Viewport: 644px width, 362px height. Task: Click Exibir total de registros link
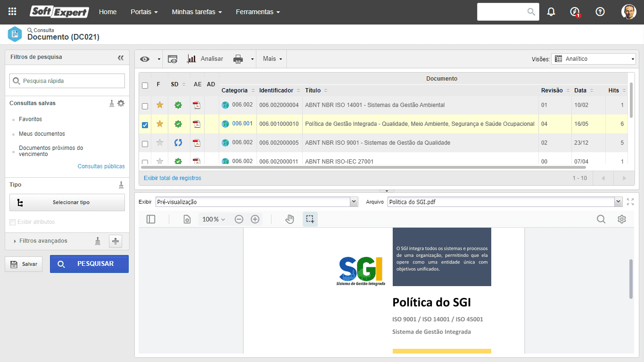click(x=173, y=178)
